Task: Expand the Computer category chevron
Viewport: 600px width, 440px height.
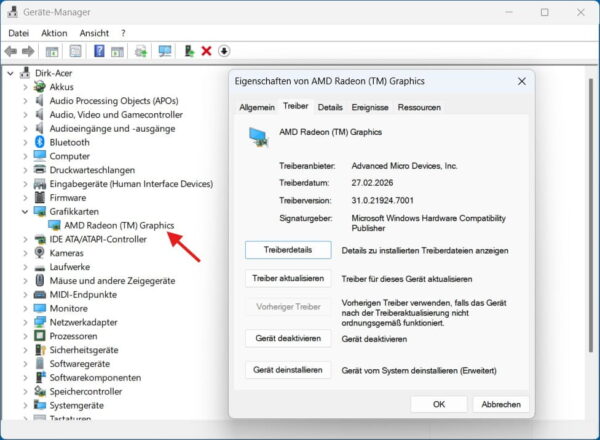Action: (25, 156)
